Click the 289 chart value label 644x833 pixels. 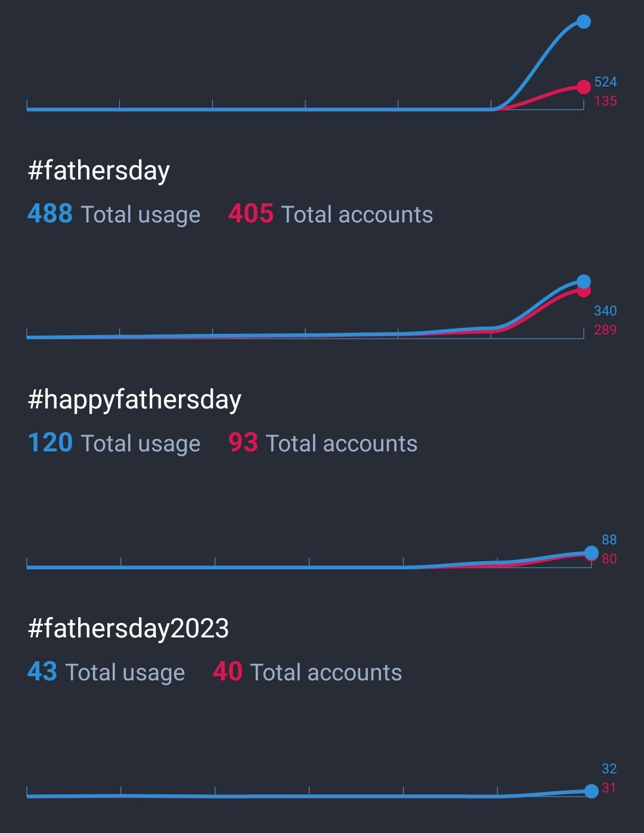605,330
